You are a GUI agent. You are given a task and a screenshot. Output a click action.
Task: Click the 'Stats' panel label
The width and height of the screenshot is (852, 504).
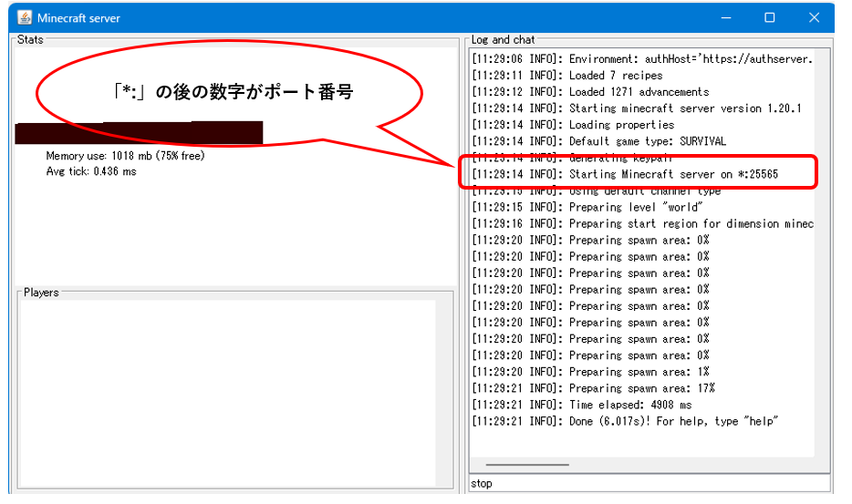(x=30, y=40)
